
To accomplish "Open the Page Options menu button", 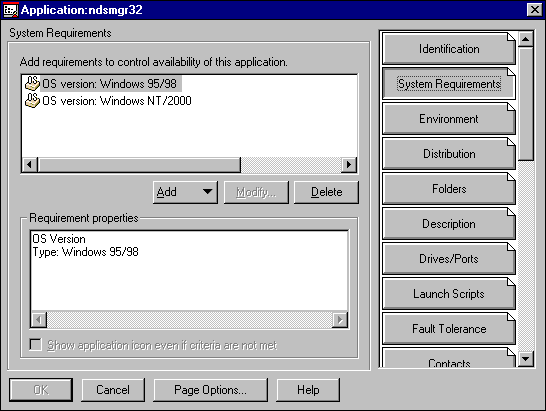I will coord(210,390).
